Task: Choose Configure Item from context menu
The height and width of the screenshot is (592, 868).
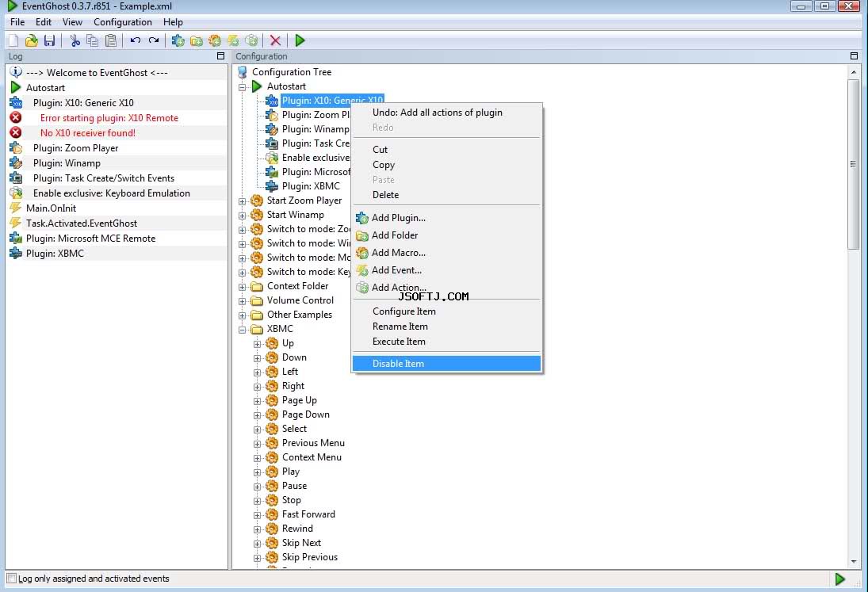Action: pos(446,311)
